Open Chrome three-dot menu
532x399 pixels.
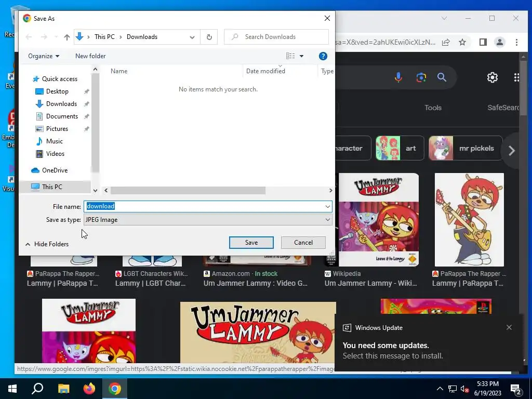(x=516, y=43)
